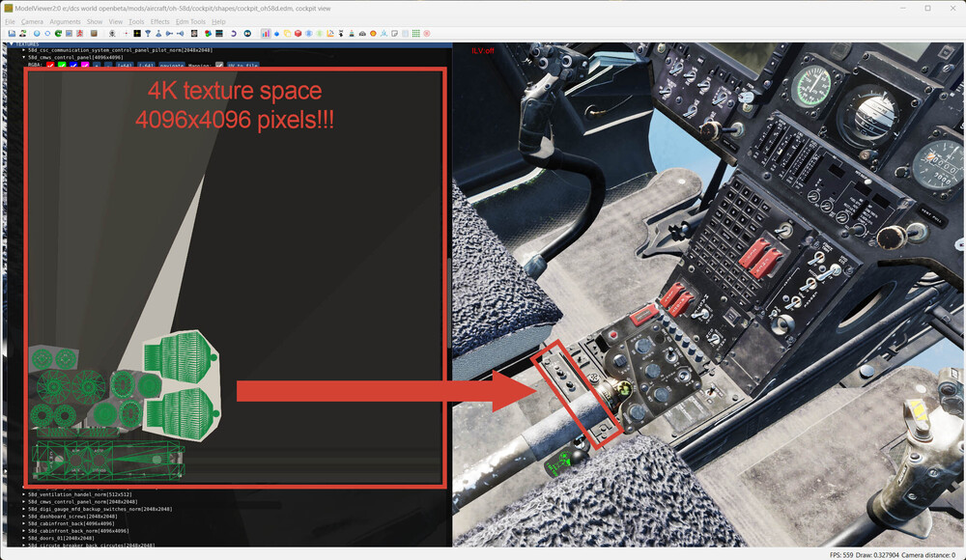Click the UV to file button

(244, 63)
